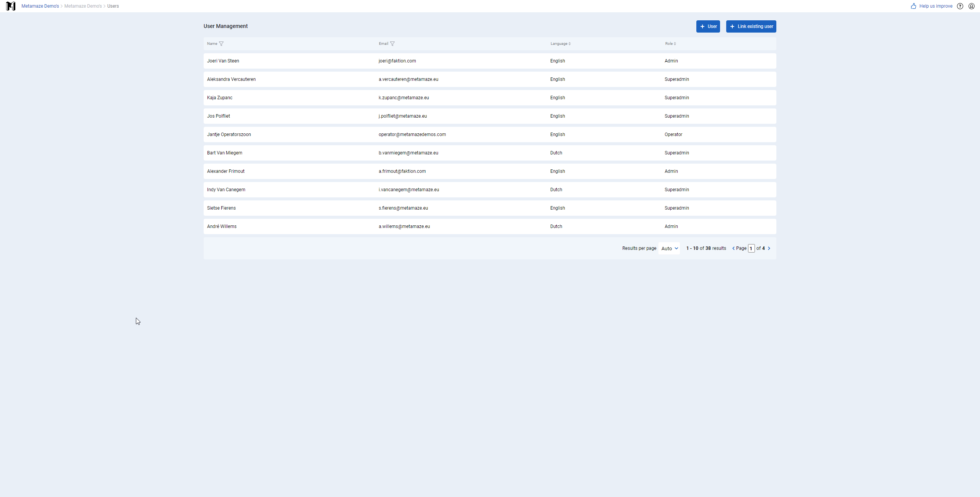
Task: Click the Name column header label
Action: (212, 44)
